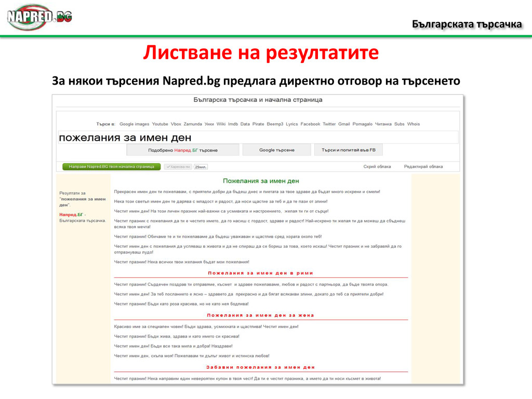Open the Zamunda search link

(193, 124)
